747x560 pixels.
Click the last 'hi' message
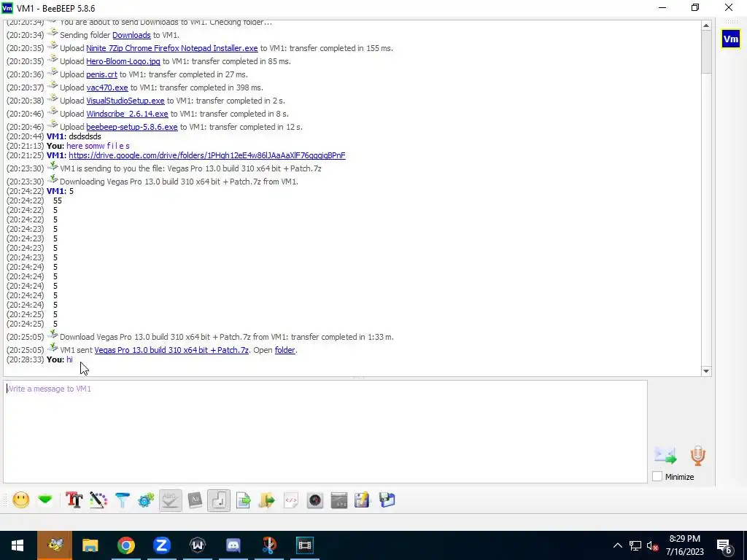tap(69, 359)
